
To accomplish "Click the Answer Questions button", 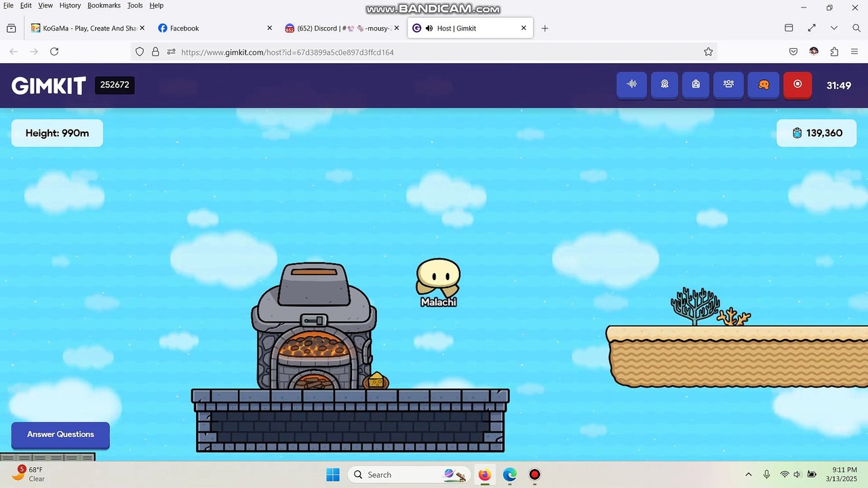I will point(60,434).
